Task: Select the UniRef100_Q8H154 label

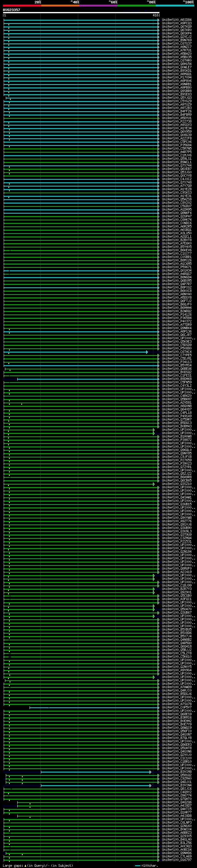Action: pos(177,64)
